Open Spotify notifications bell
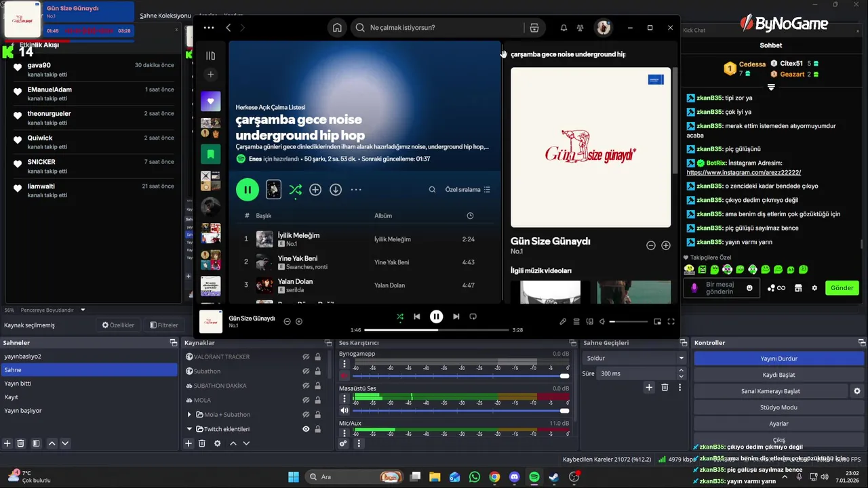This screenshot has height=488, width=868. (x=564, y=28)
